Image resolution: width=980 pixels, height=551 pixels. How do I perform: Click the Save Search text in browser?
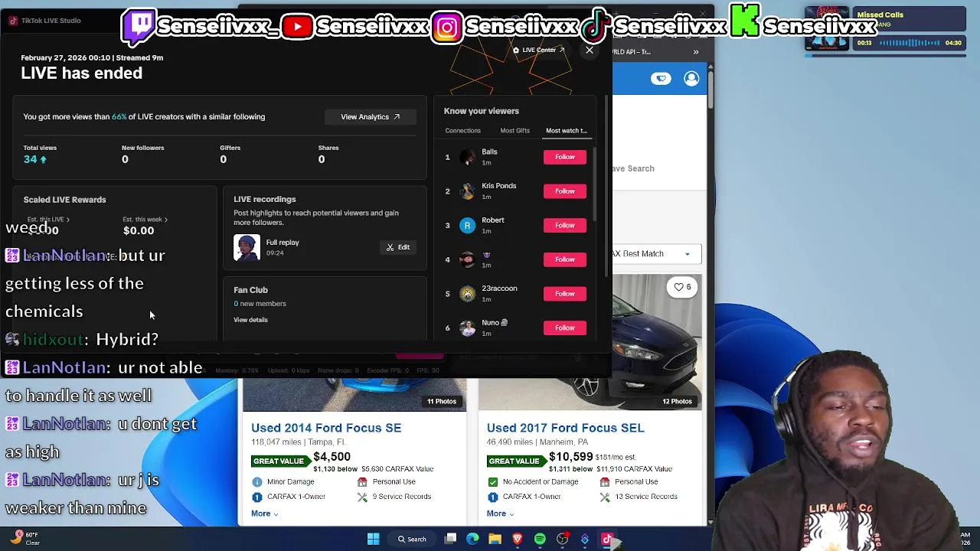633,168
